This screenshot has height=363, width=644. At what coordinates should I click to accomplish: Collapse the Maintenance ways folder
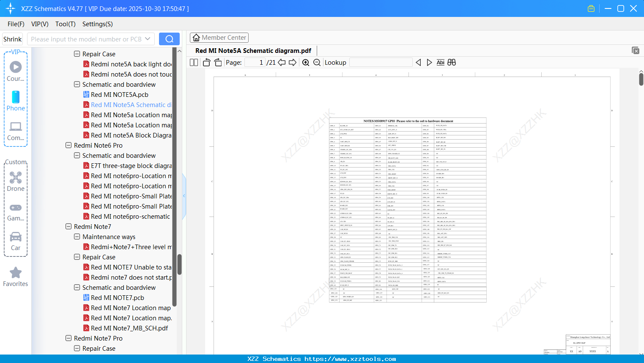[x=77, y=236]
